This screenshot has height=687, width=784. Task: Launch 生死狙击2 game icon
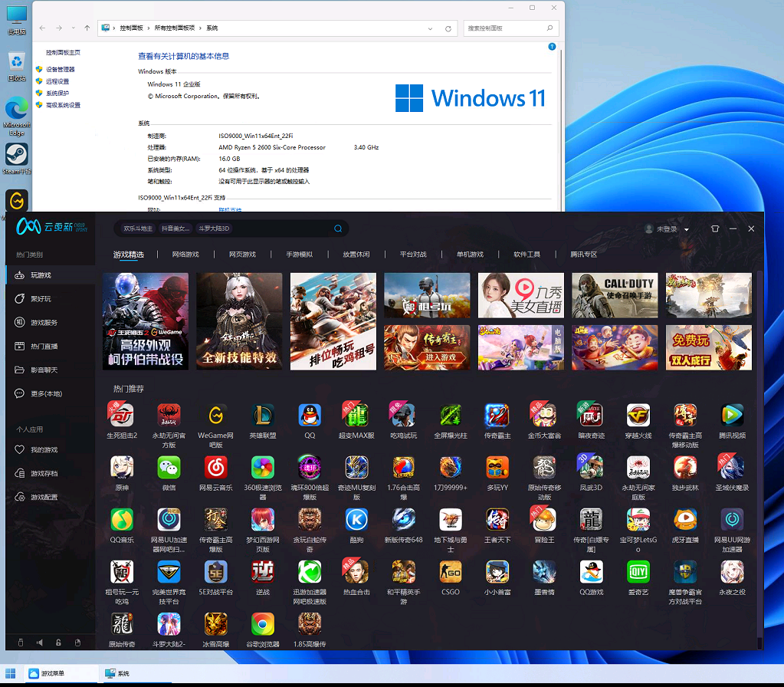click(x=122, y=416)
